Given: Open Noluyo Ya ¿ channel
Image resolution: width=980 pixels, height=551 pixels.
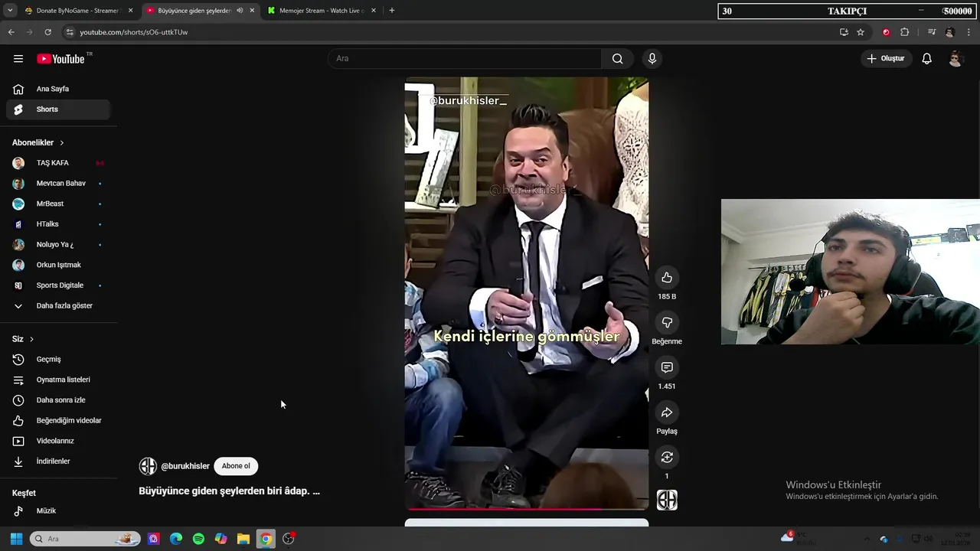Looking at the screenshot, I should 58,245.
